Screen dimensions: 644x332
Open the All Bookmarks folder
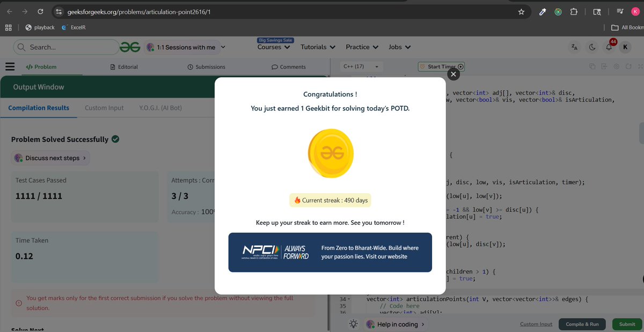click(x=627, y=27)
